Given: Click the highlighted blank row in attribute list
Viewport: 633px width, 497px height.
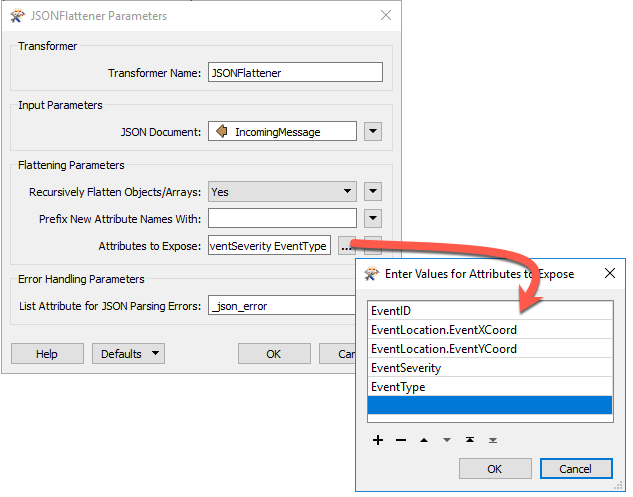Looking at the screenshot, I should coord(490,405).
